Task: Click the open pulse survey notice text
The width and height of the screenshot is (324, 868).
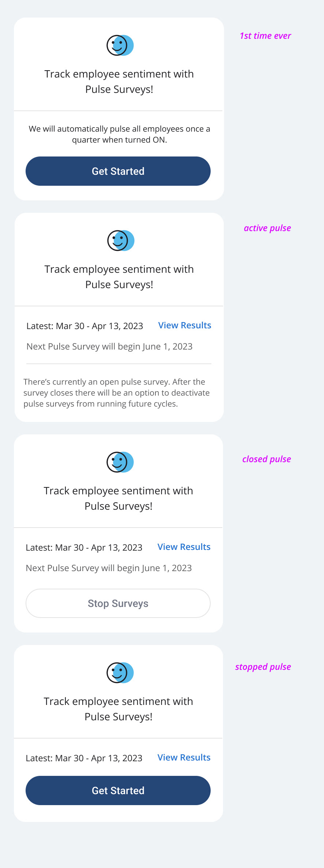Action: pos(117,393)
